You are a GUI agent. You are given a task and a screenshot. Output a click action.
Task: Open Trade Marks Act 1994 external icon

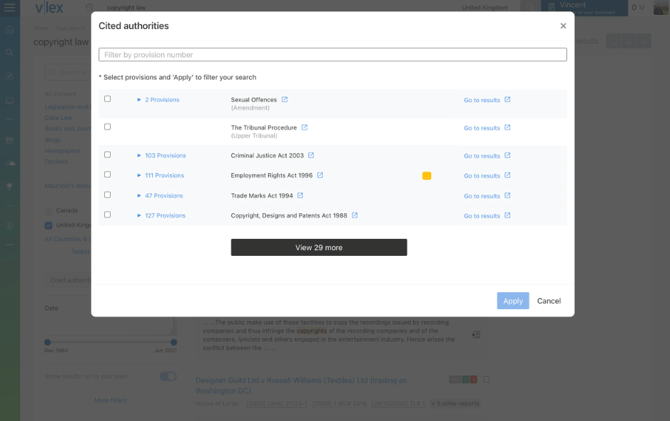pos(300,195)
